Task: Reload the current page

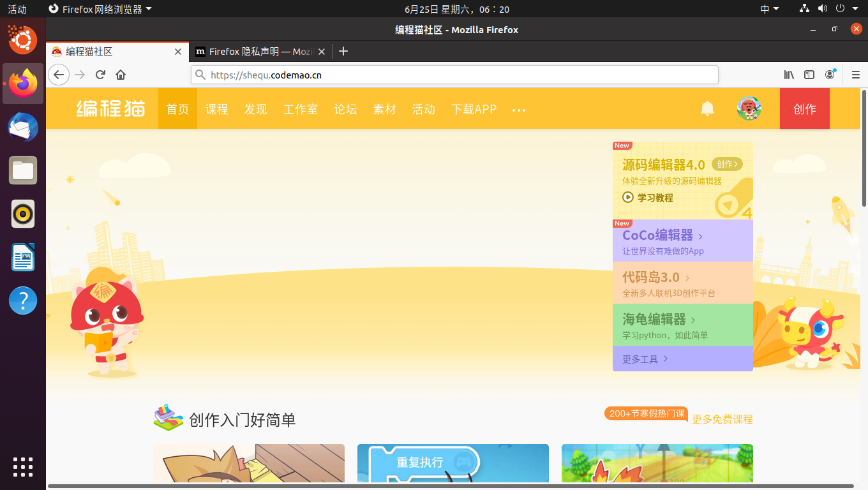Action: click(x=100, y=75)
